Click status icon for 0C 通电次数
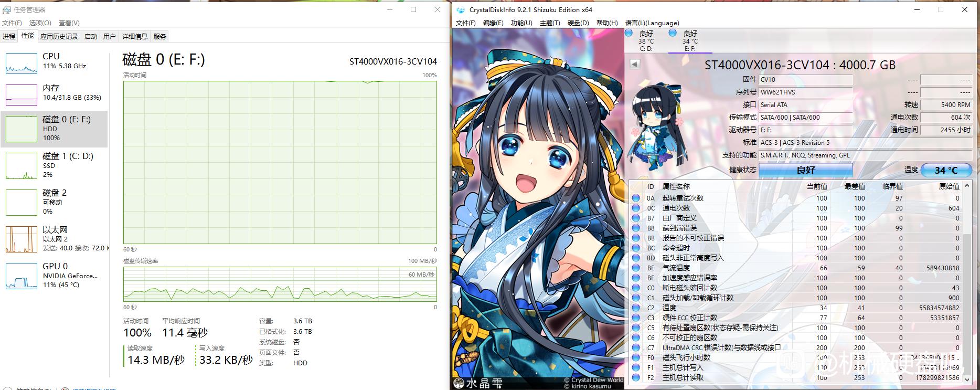 636,208
